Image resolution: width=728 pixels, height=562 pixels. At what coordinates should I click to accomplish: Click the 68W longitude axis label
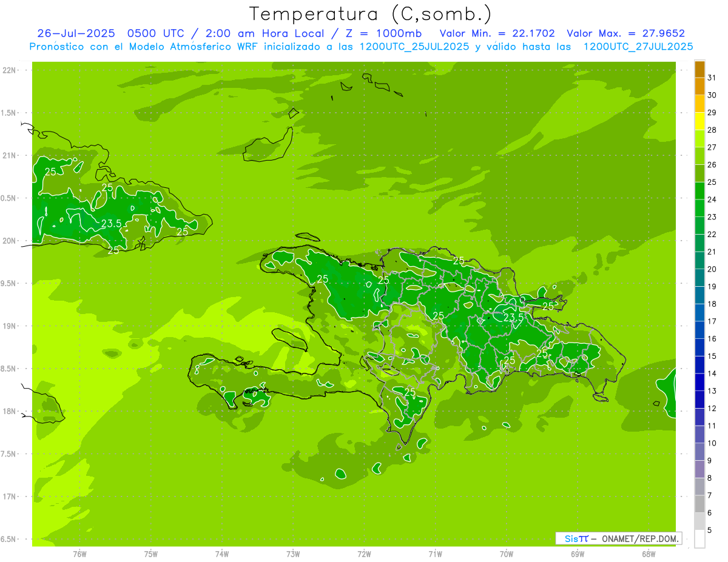click(649, 554)
